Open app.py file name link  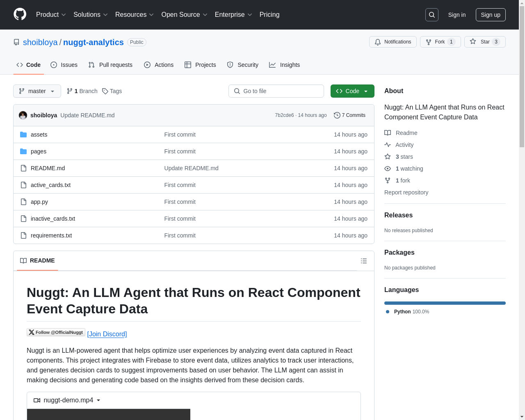[x=39, y=202]
